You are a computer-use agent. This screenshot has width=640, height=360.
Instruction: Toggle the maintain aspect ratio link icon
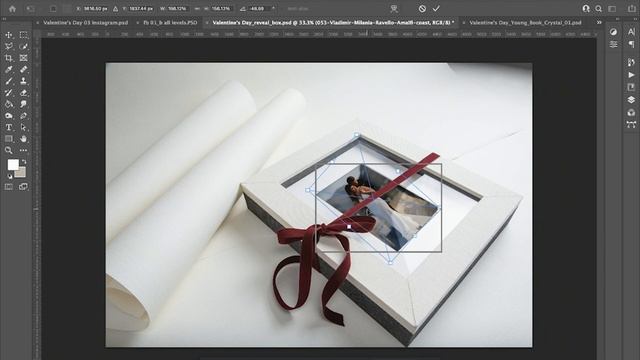197,9
